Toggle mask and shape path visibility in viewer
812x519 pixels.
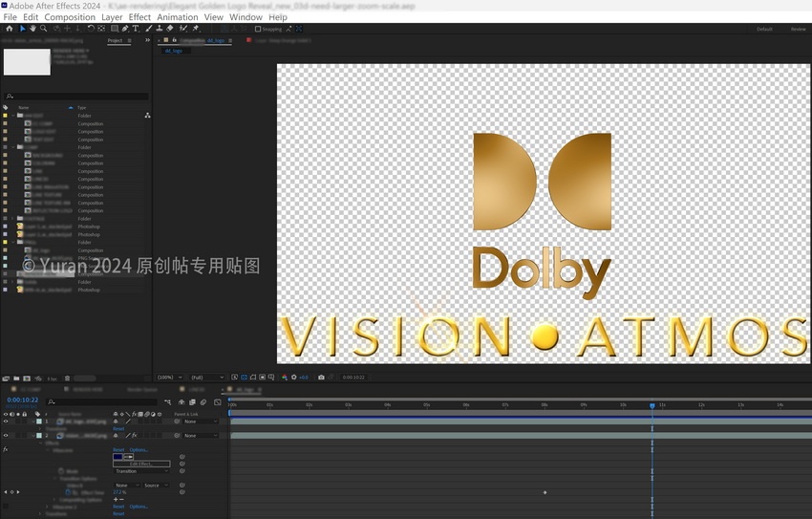coord(253,378)
